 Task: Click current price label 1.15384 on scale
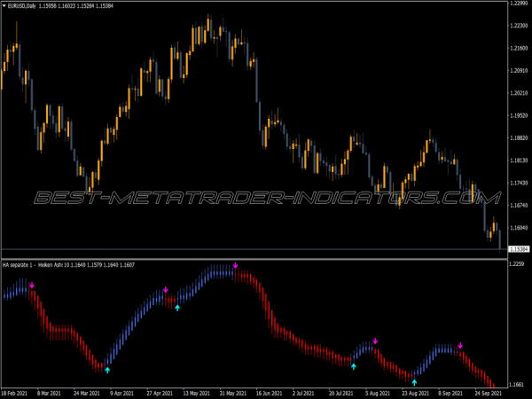519,248
